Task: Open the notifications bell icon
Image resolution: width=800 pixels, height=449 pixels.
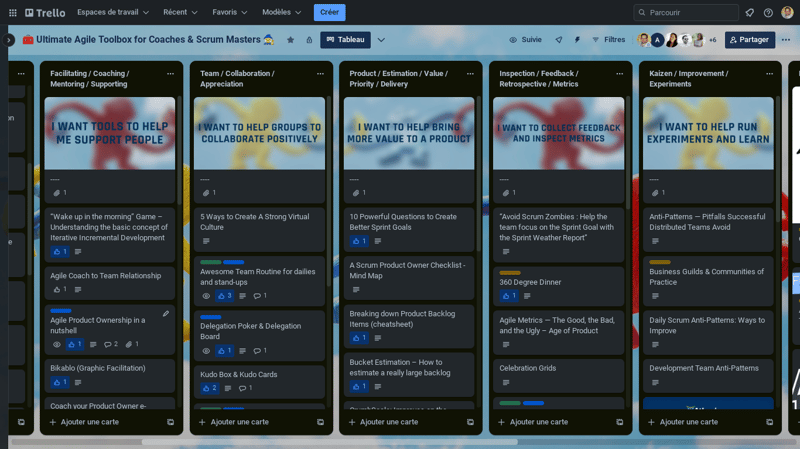Action: tap(749, 12)
